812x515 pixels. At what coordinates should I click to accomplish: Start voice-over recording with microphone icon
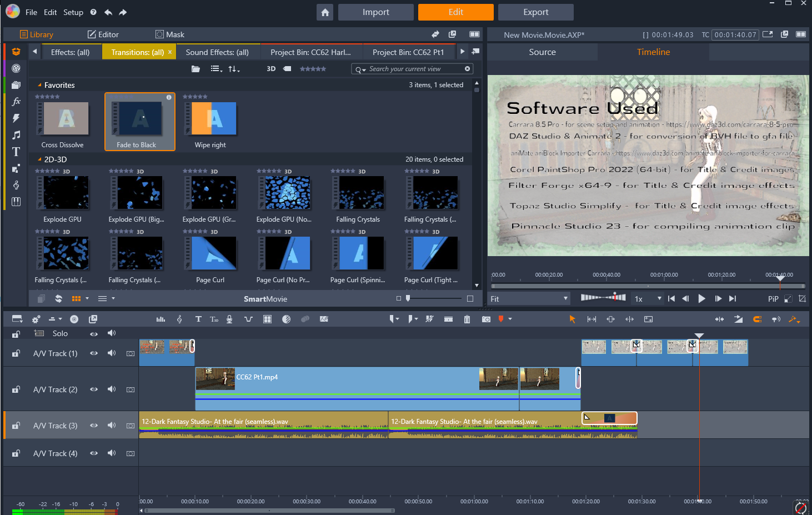229,319
